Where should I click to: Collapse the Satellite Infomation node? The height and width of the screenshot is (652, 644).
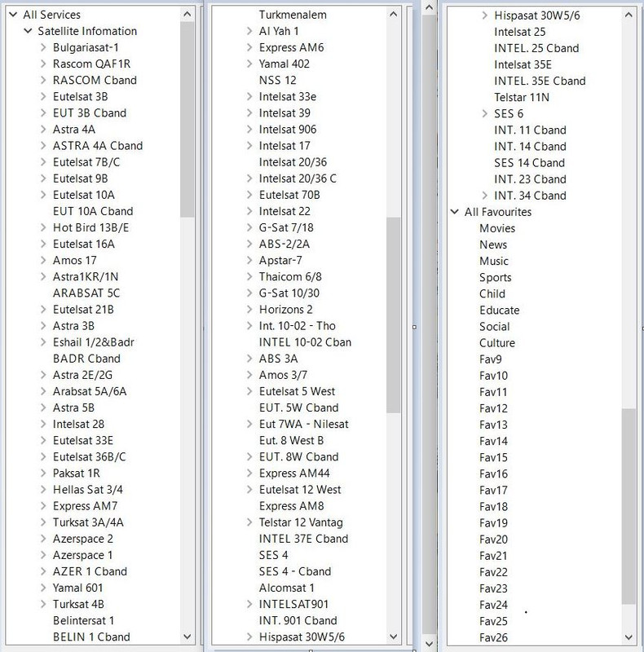pos(28,31)
